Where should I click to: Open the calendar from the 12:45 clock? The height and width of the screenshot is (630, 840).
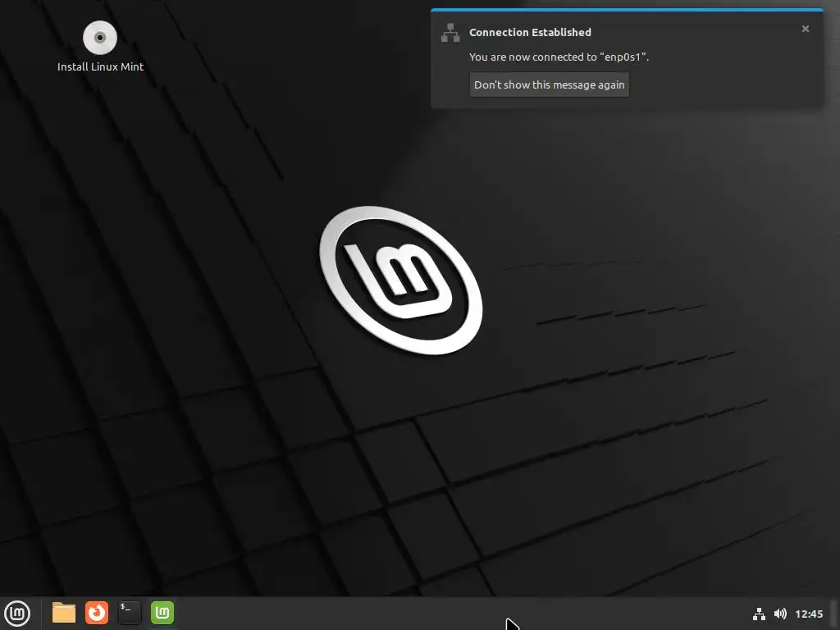[809, 614]
